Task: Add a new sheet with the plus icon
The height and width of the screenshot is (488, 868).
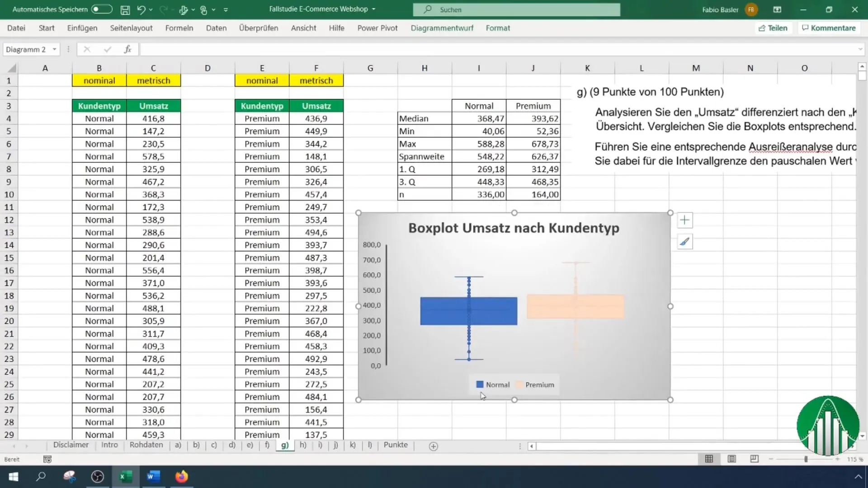Action: (x=433, y=446)
